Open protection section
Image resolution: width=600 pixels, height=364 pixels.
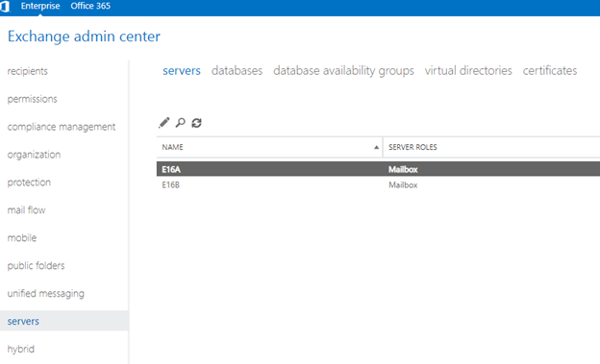pyautogui.click(x=29, y=182)
